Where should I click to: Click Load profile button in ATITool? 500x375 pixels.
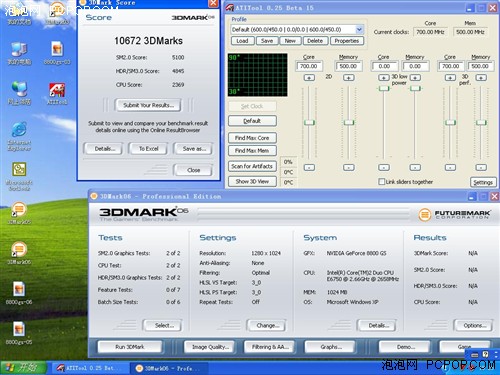click(x=242, y=41)
